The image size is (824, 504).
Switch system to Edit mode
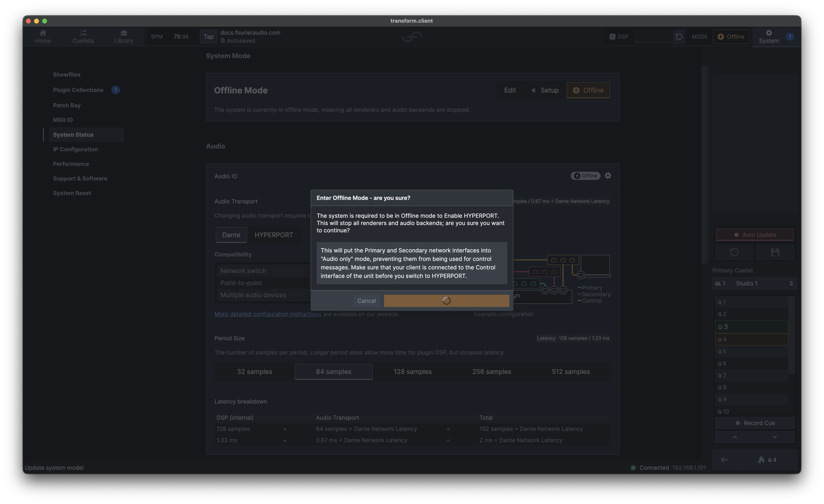pyautogui.click(x=510, y=90)
